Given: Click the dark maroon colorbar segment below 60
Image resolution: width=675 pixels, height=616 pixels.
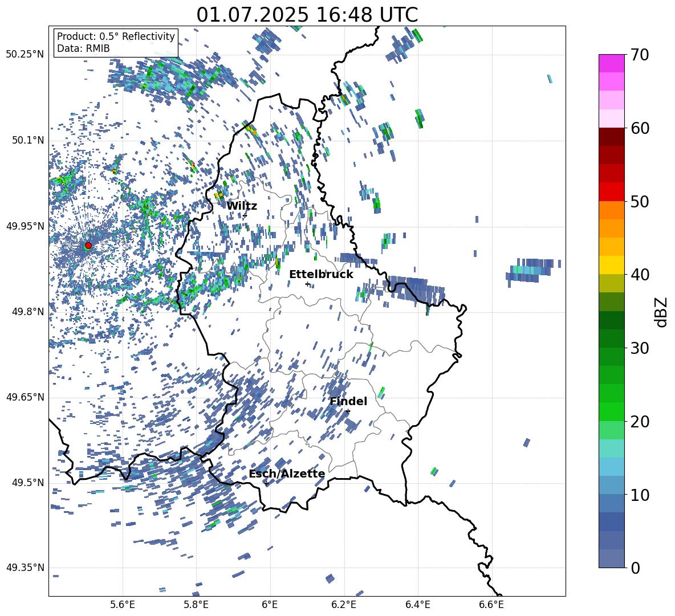Looking at the screenshot, I should (611, 137).
